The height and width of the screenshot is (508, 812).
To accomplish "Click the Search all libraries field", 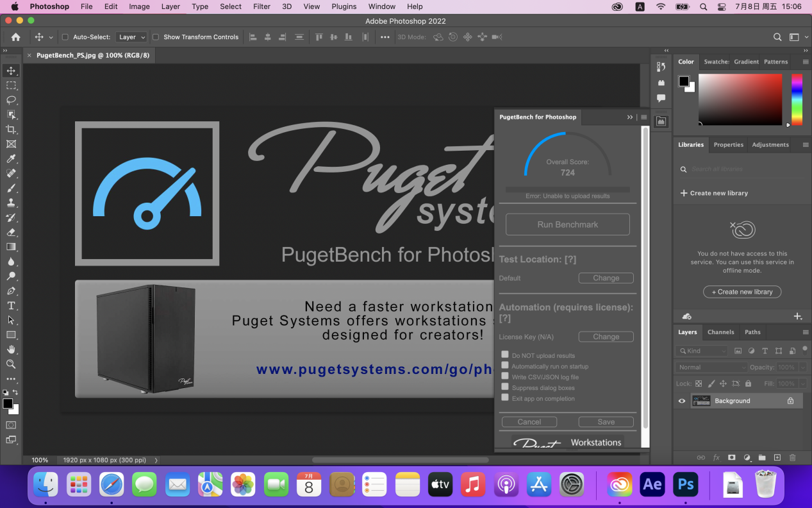I will click(x=742, y=169).
